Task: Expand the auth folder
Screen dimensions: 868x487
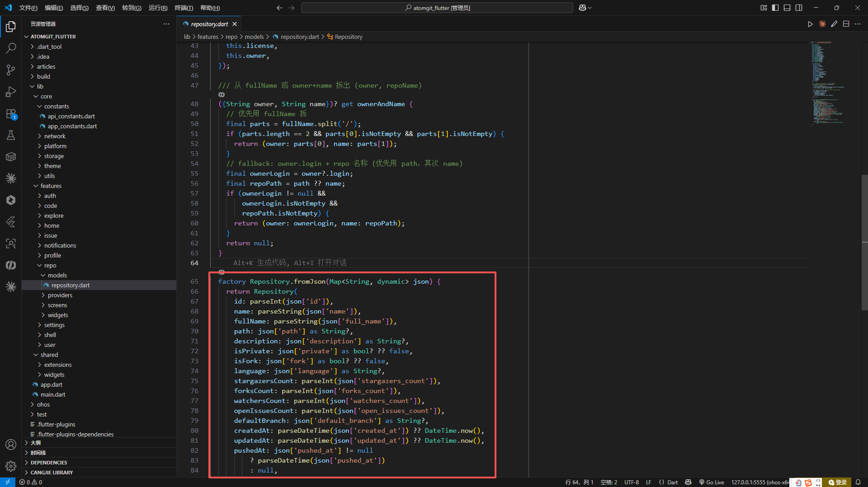Action: [99, 196]
